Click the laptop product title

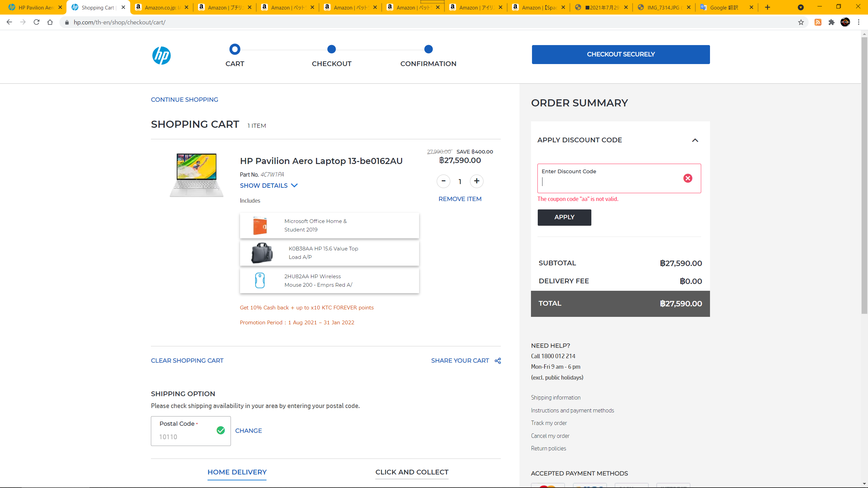point(321,161)
